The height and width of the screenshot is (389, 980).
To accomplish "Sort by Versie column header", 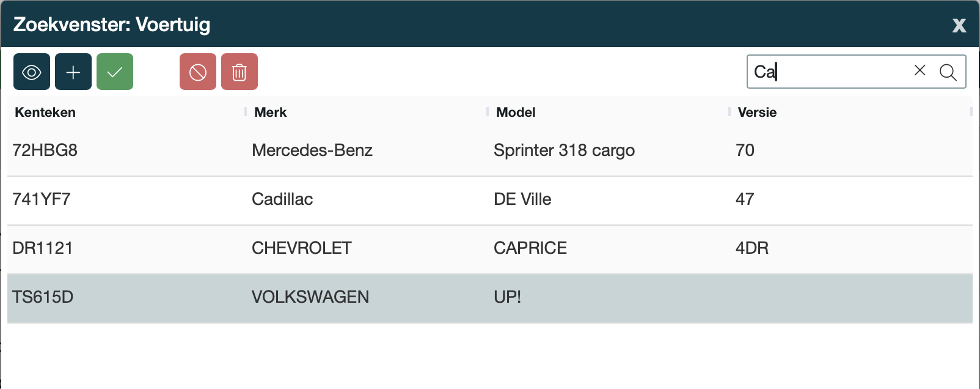I will click(x=757, y=113).
